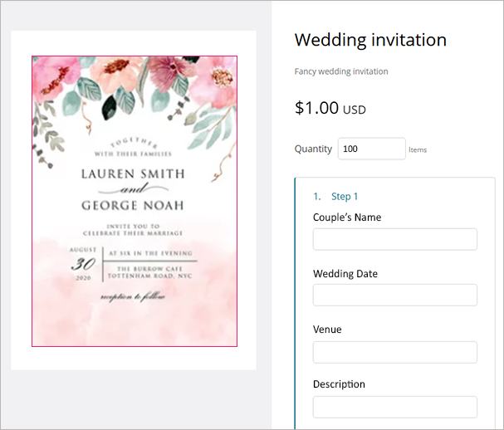Screen dimensions: 504x430
Task: Select the Quantity box showing 100
Action: 371,149
